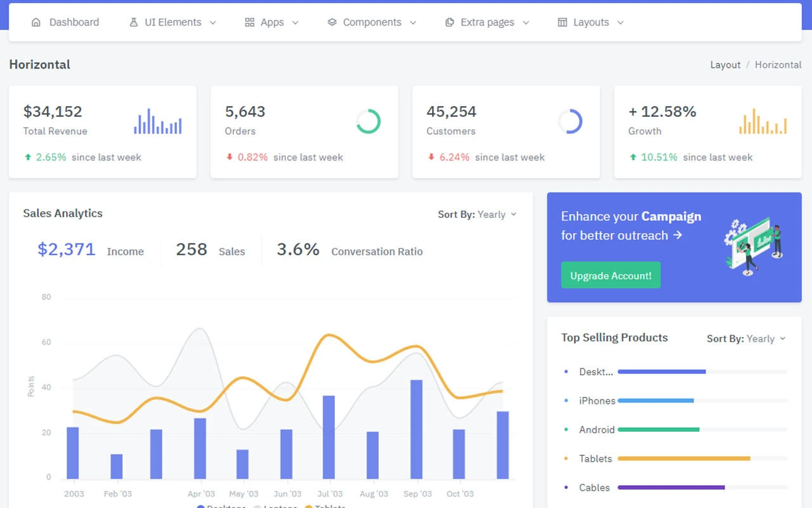Viewport: 812px width, 508px height.
Task: Click the Components layers icon
Action: tap(331, 22)
